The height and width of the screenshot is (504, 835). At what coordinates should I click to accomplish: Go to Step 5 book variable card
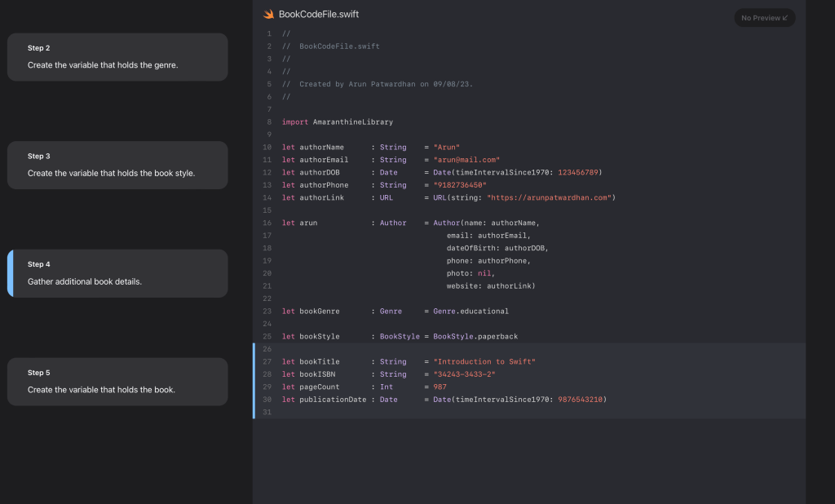point(117,382)
